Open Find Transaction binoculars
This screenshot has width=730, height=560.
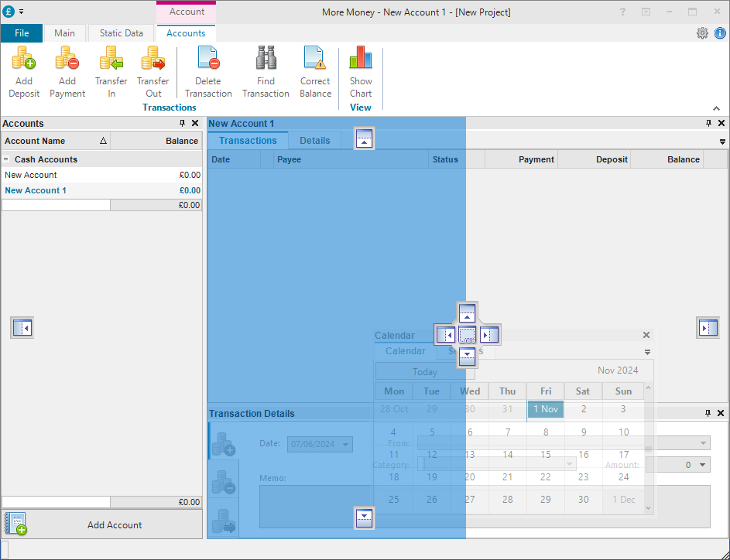266,59
